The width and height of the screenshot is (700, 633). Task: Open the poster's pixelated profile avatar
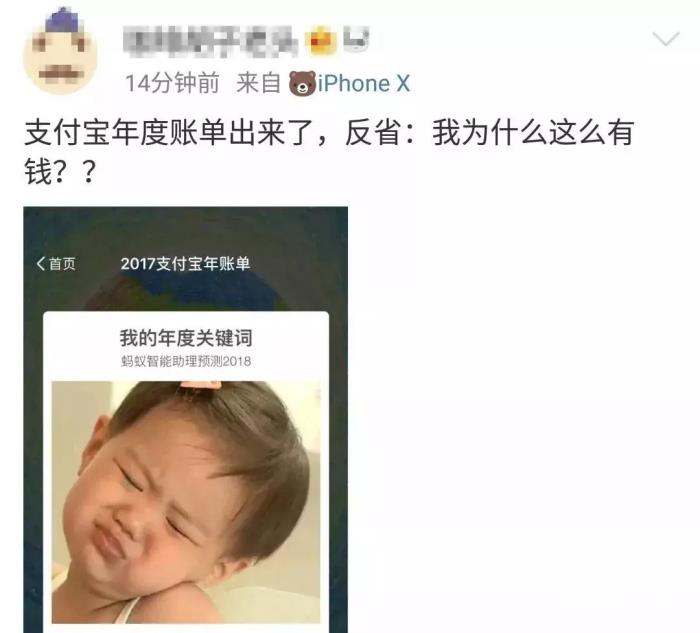(61, 51)
